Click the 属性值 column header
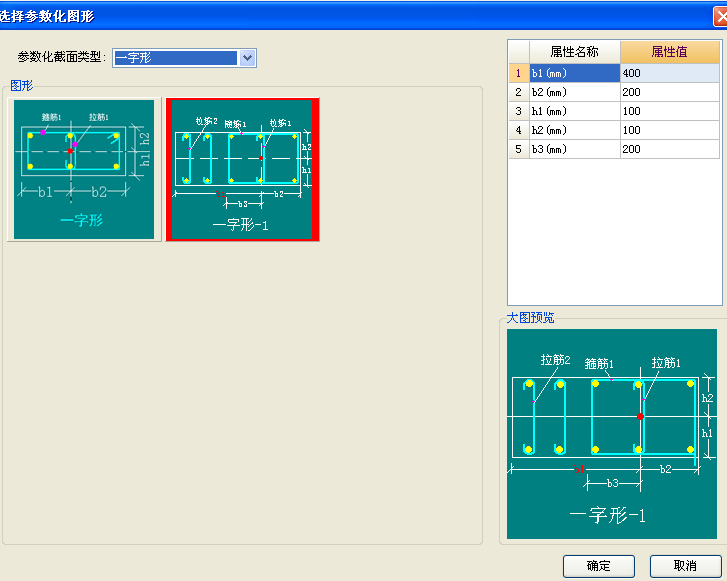 [x=670, y=51]
